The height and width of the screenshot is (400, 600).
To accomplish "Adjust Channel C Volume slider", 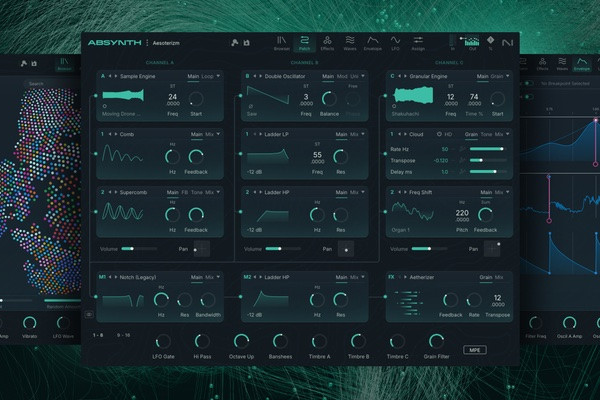I will point(429,249).
